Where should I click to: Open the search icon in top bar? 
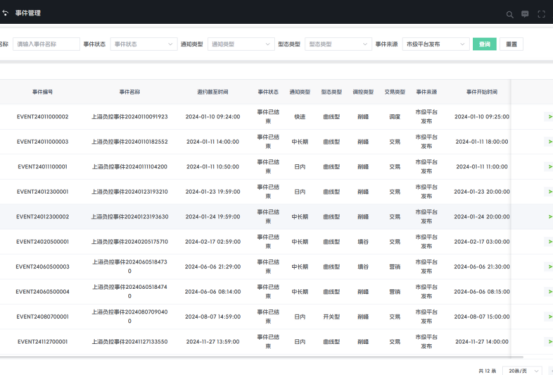point(509,14)
